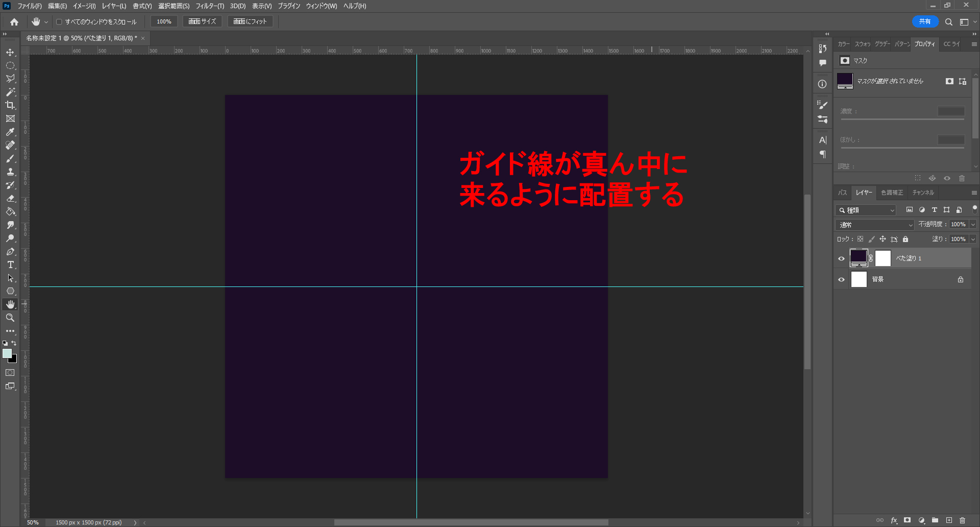Select the Horizontal Type tool

pyautogui.click(x=10, y=265)
